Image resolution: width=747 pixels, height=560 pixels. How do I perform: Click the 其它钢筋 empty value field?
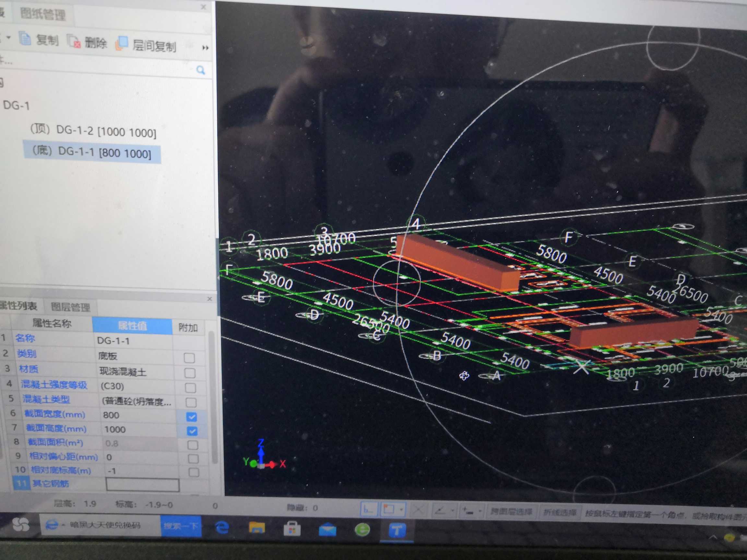click(142, 485)
